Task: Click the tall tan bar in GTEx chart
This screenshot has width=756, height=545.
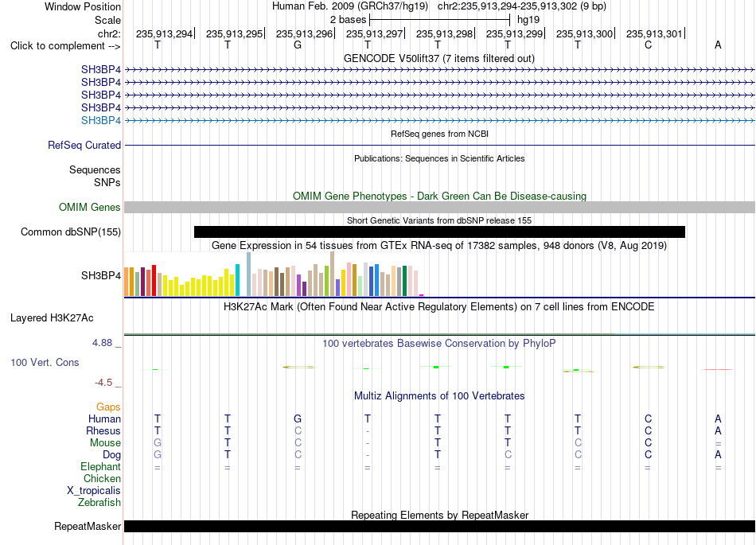Action: (332, 274)
